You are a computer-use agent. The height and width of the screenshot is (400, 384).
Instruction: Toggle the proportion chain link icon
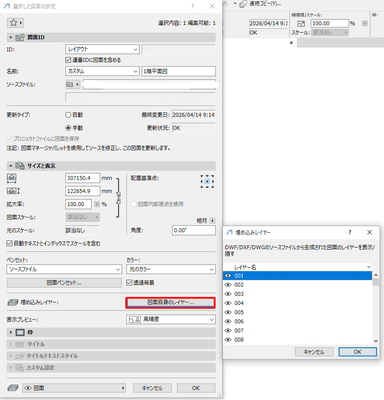coord(118,197)
